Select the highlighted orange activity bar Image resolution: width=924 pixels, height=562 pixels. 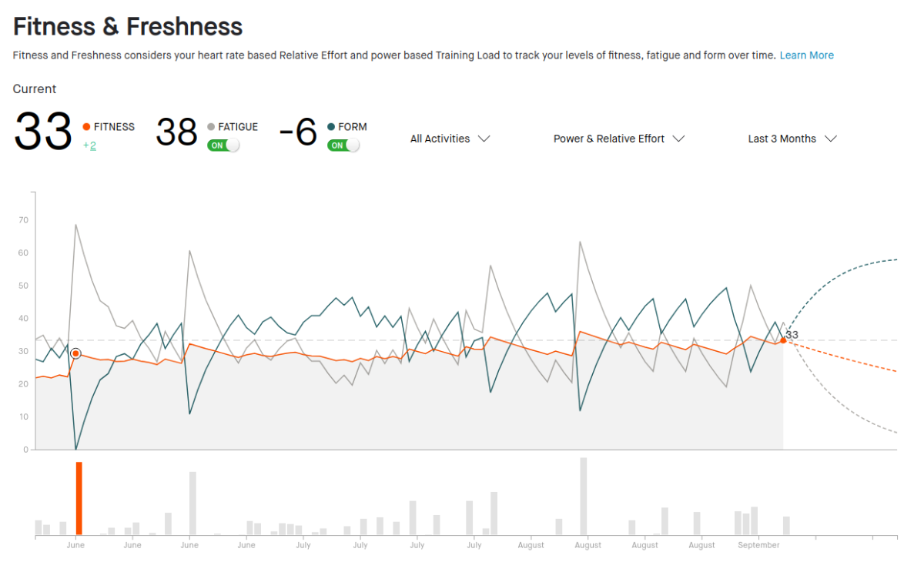pyautogui.click(x=79, y=498)
